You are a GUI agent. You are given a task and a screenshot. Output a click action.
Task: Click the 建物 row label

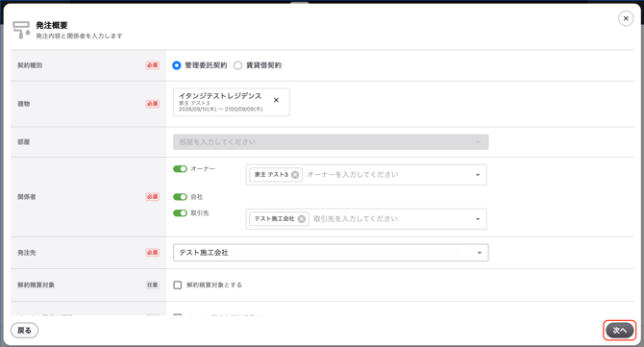pyautogui.click(x=23, y=104)
